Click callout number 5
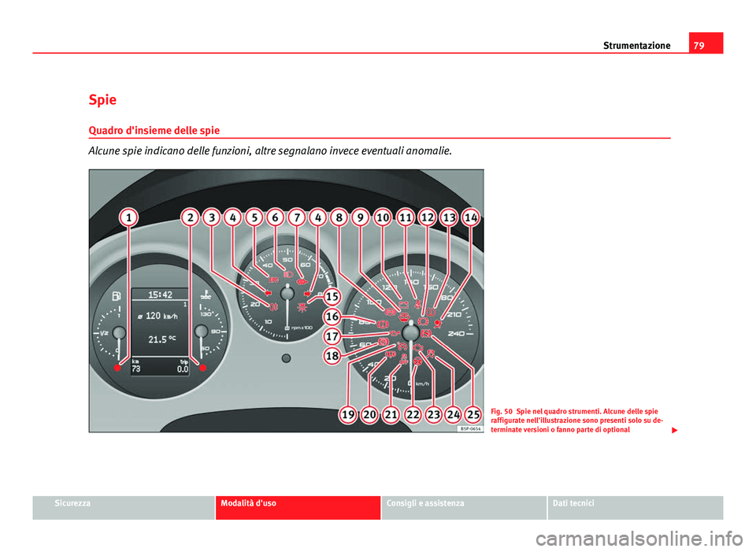Viewport: 756px width, 552px height. coord(254,217)
